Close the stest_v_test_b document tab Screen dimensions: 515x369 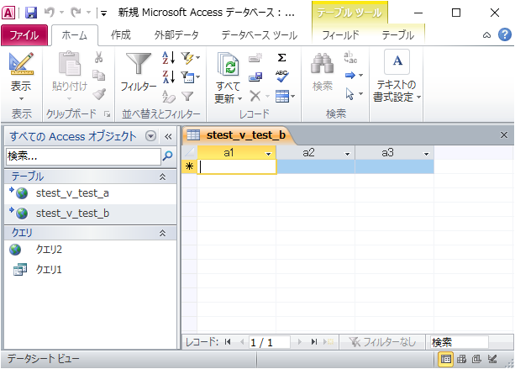point(504,135)
